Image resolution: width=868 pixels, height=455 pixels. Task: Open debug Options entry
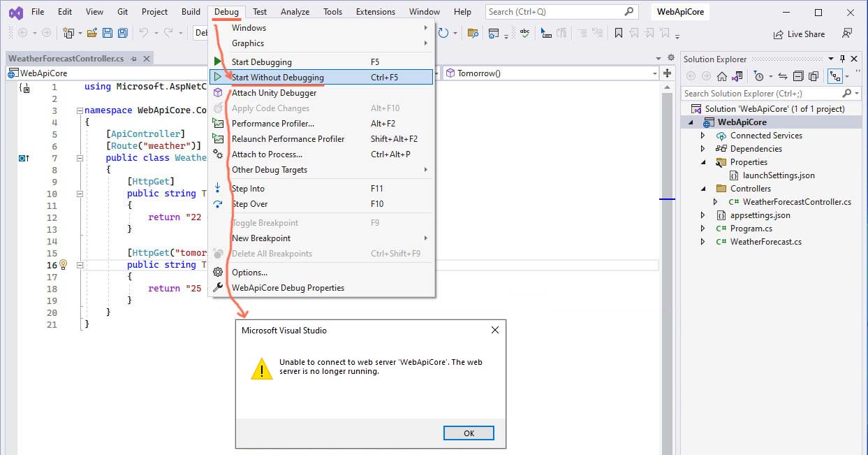322,273
